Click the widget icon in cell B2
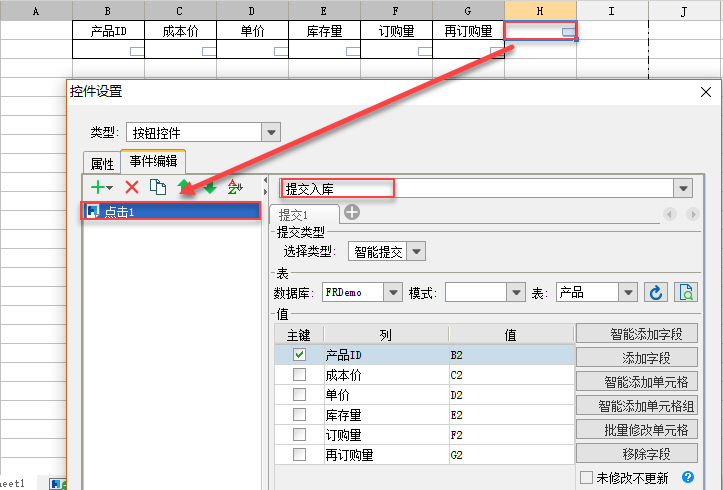 pyautogui.click(x=137, y=52)
